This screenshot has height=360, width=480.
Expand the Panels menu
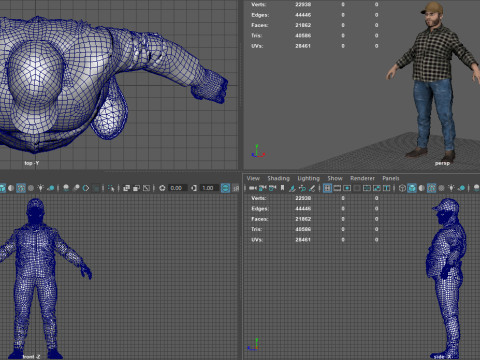pos(391,178)
